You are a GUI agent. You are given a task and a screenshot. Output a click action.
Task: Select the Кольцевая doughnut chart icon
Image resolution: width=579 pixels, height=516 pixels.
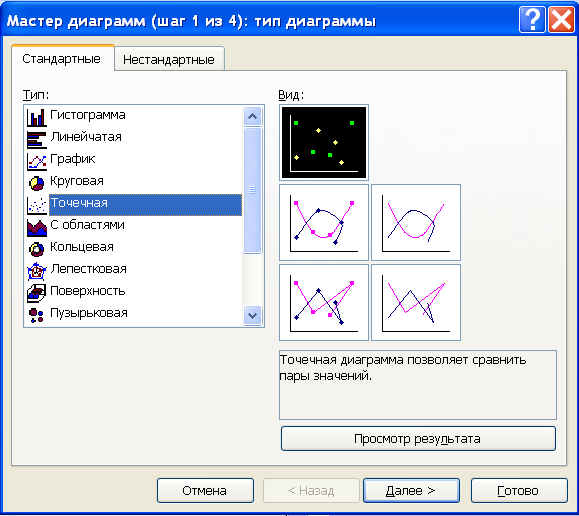pyautogui.click(x=37, y=249)
